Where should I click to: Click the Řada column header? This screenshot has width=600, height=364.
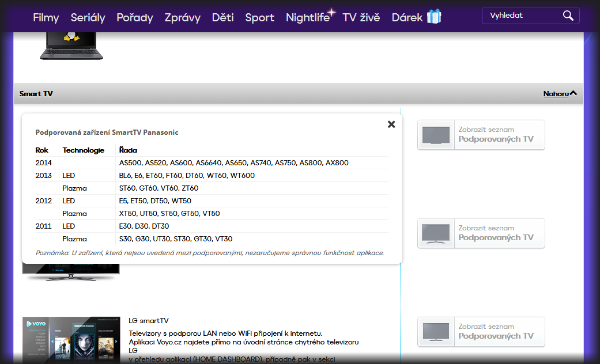pyautogui.click(x=128, y=150)
